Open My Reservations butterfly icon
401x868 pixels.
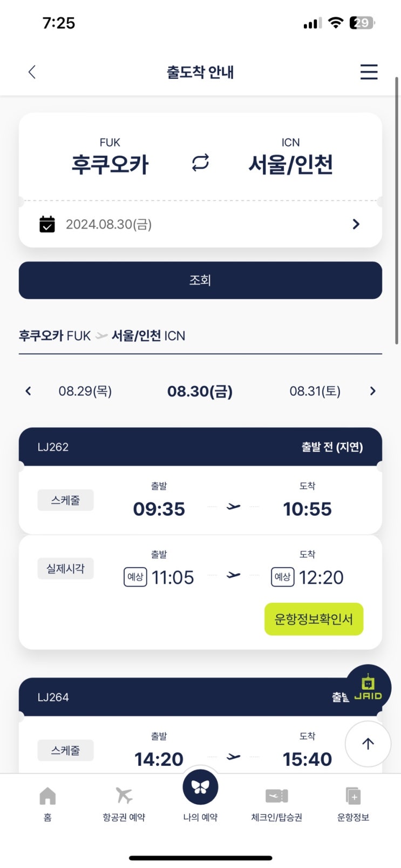(x=200, y=786)
